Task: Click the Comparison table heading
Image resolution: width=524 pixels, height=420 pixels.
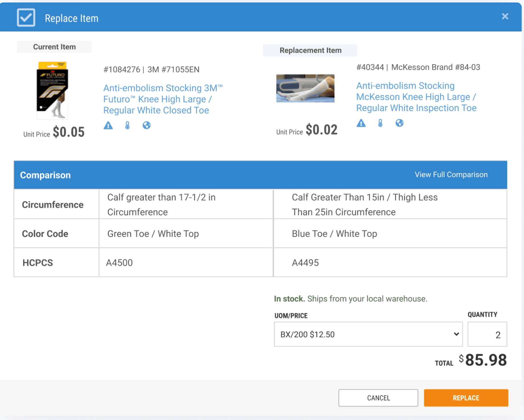Action: tap(45, 175)
